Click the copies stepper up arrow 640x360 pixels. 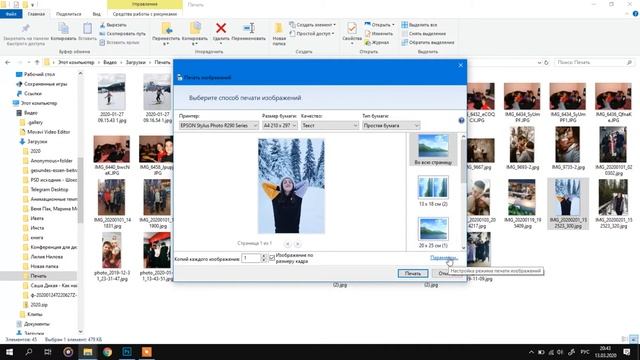[x=264, y=256]
